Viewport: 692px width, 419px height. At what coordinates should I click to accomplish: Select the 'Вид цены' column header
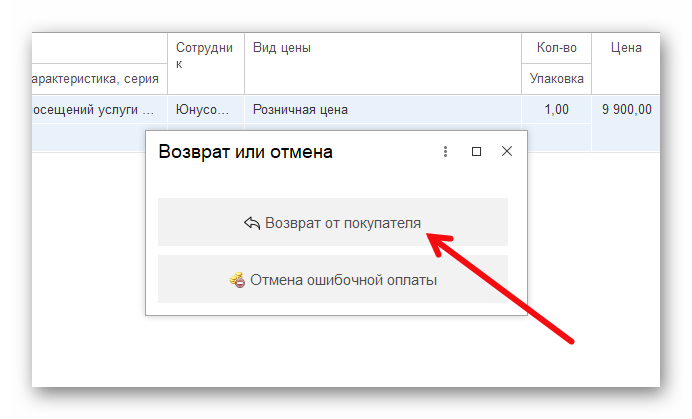coord(383,64)
